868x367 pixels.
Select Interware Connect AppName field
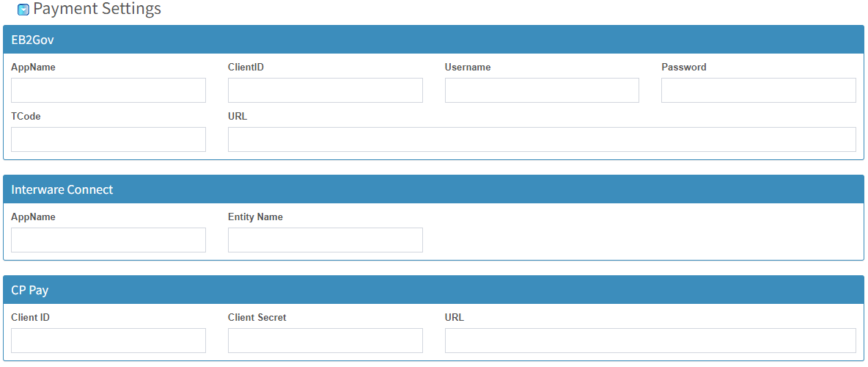108,240
